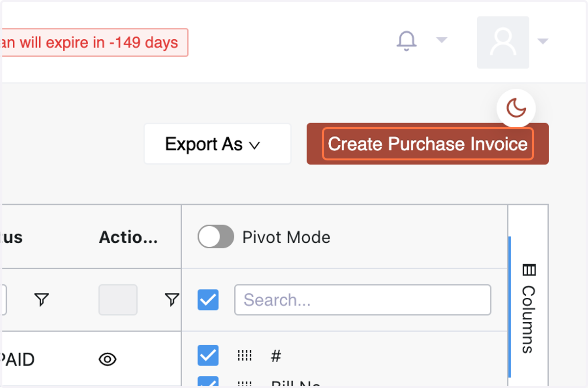Expand the dropdown arrow beside the bell
Image resolution: width=588 pixels, height=388 pixels.
pyautogui.click(x=441, y=40)
